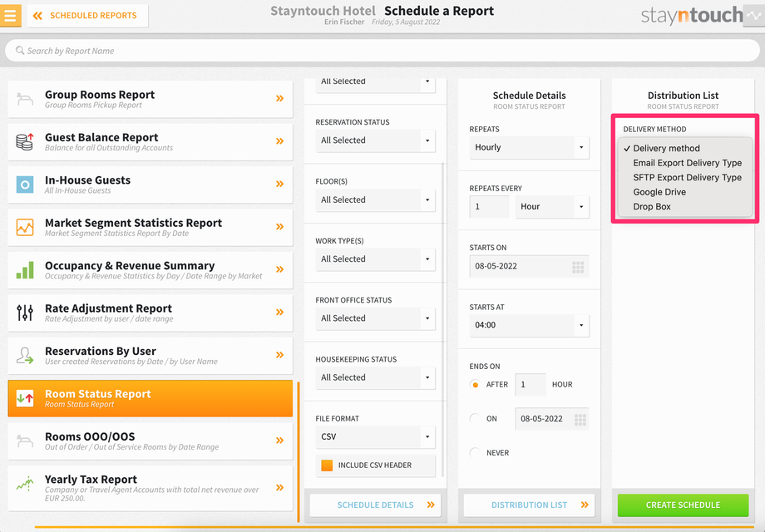
Task: Click the Group Rooms Report bed icon
Action: (x=25, y=99)
